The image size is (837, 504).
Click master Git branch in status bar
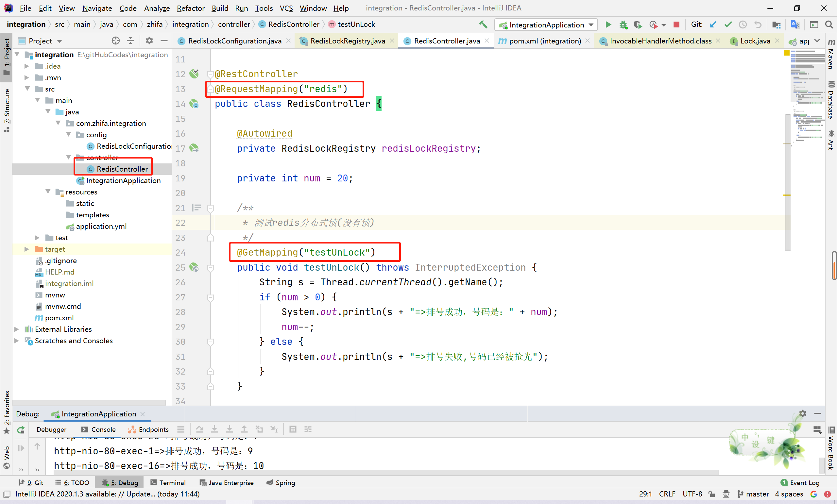pyautogui.click(x=753, y=494)
